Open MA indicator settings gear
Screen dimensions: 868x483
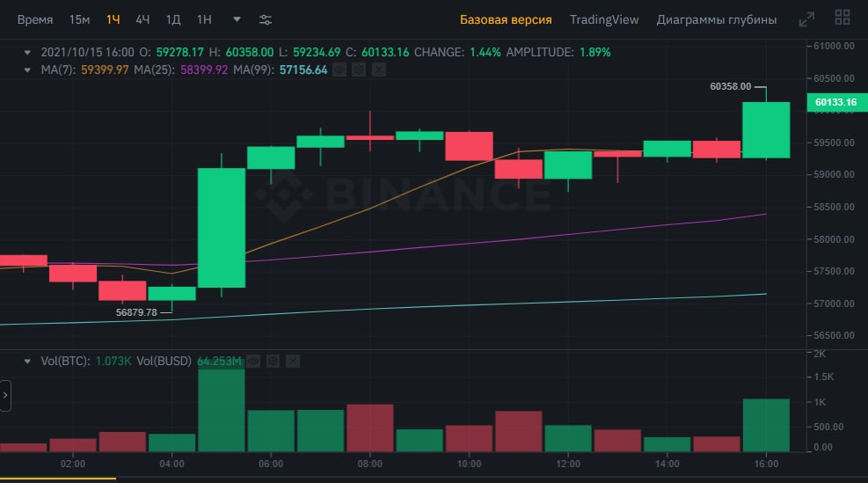coord(359,70)
